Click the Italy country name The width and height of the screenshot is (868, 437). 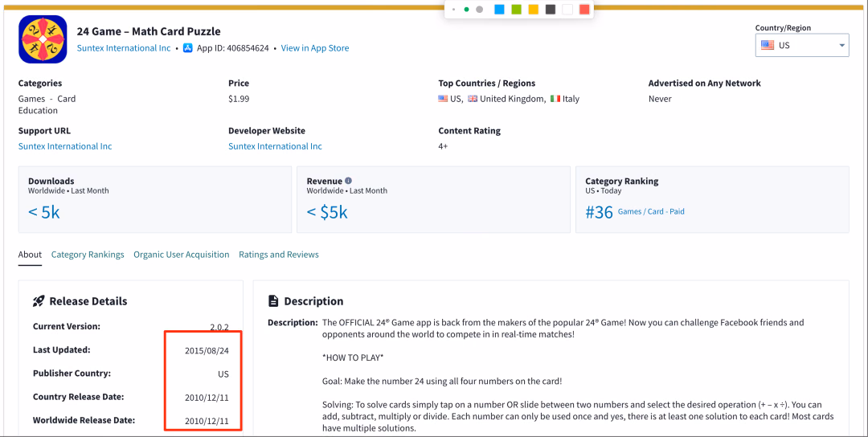(571, 99)
